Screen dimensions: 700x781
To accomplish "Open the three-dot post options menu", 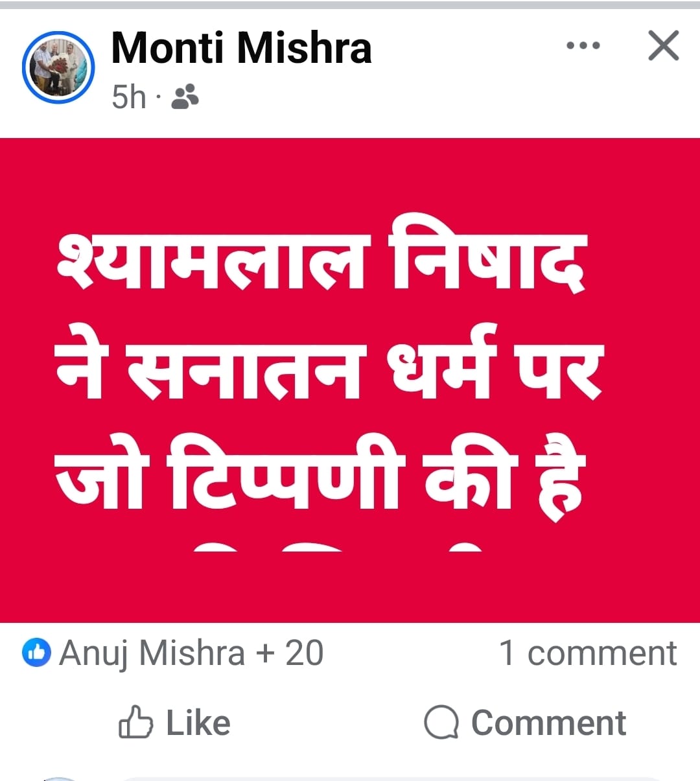I will tap(583, 46).
